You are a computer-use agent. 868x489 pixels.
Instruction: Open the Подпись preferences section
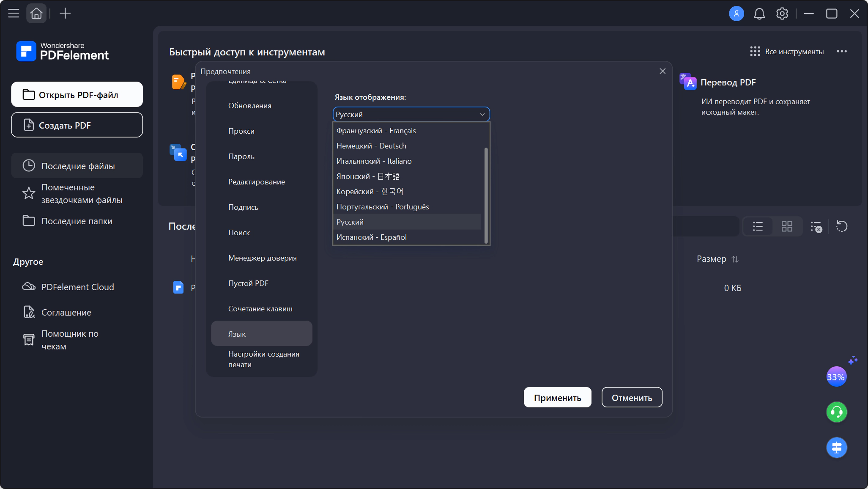(x=262, y=207)
